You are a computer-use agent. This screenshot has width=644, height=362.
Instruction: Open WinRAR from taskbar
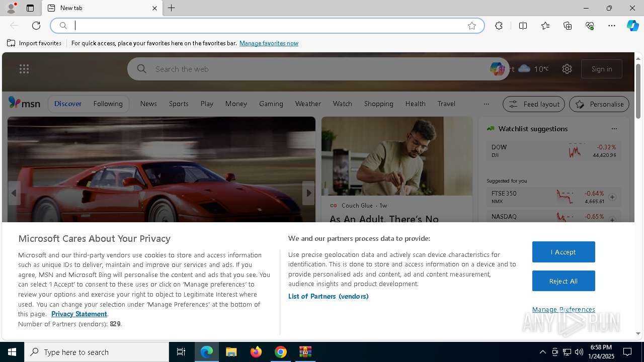(x=305, y=352)
